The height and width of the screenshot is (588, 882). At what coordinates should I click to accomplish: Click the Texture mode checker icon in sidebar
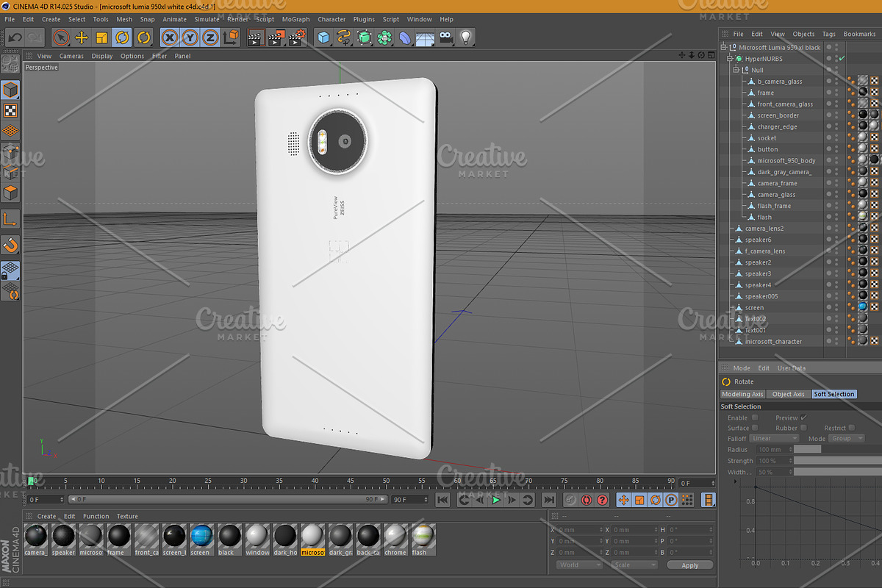point(10,111)
